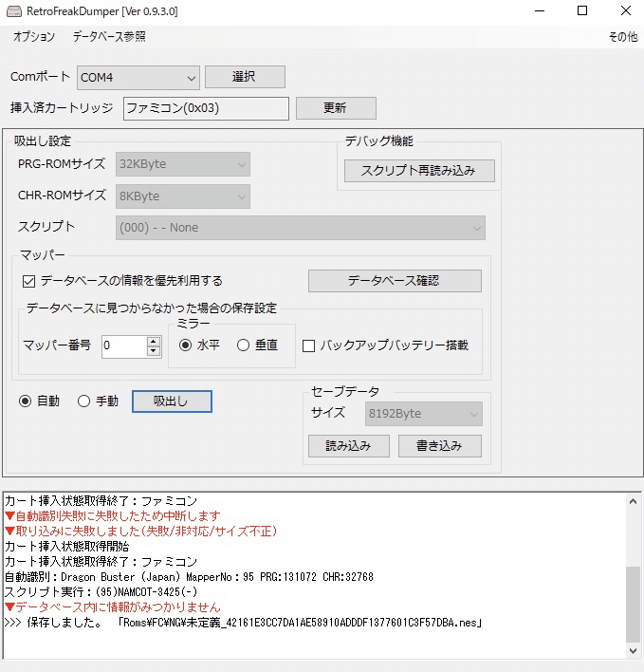This screenshot has height=672, width=644.
Task: Click the データベース確認 button
Action: (x=395, y=281)
